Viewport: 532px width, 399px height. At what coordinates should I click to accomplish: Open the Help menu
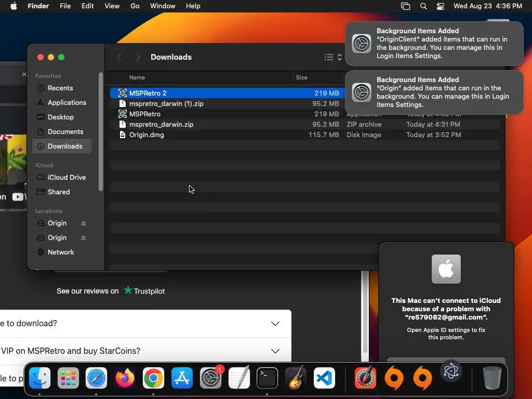[x=193, y=6]
